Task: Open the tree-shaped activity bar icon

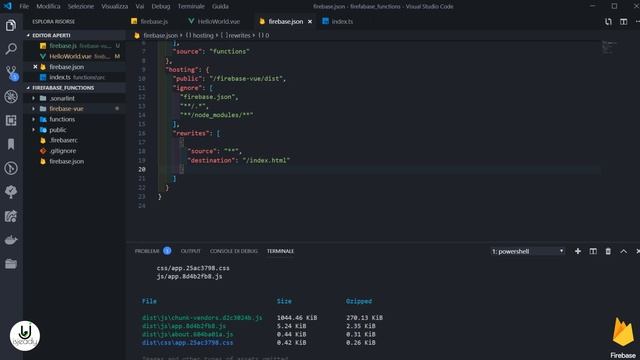Action: point(11,192)
